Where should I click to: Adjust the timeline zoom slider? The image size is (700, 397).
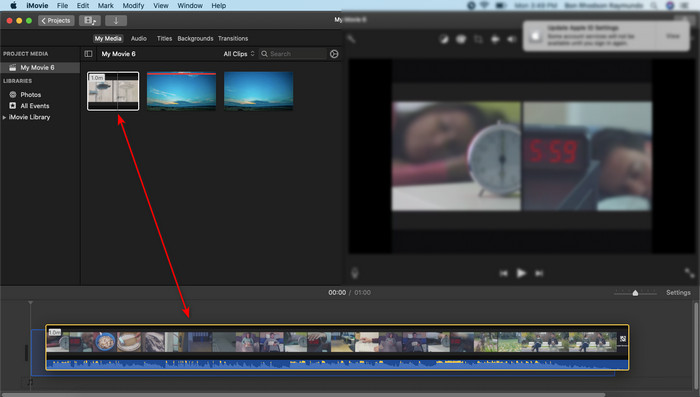tap(635, 293)
